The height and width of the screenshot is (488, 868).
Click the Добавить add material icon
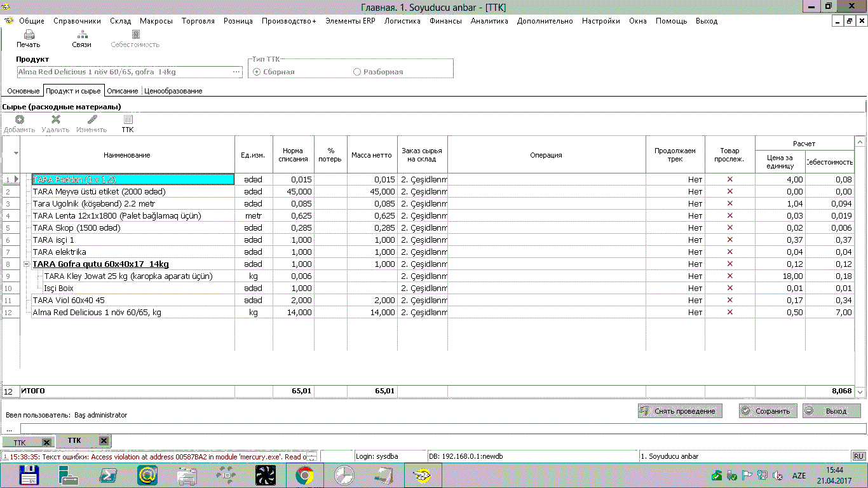click(20, 119)
